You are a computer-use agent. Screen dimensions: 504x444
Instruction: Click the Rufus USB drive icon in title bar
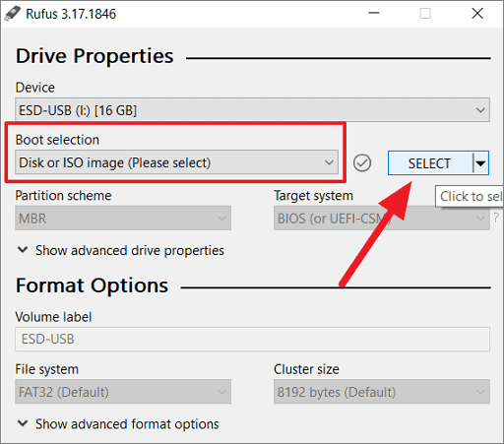(x=13, y=14)
